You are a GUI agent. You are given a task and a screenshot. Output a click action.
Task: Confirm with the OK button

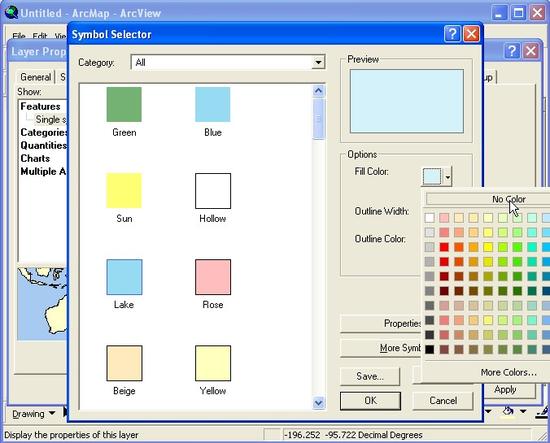[370, 401]
